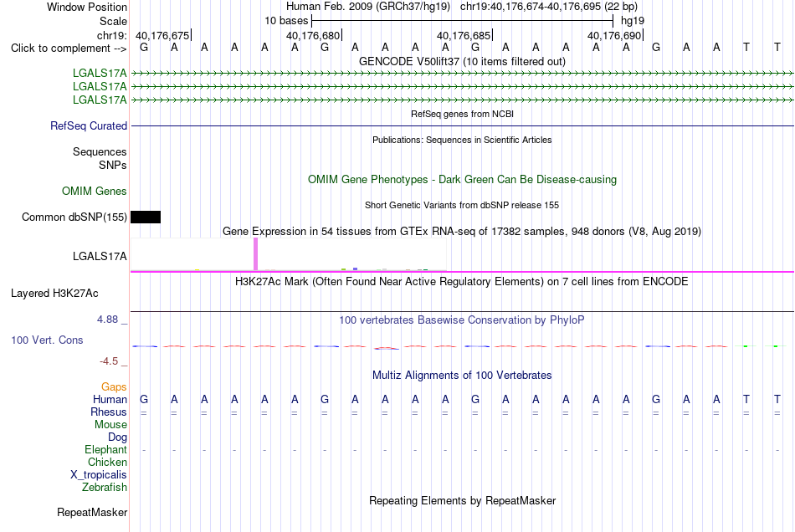795x532 pixels.
Task: Click the Repeating Elements by RepeatMasker title
Action: (462, 501)
